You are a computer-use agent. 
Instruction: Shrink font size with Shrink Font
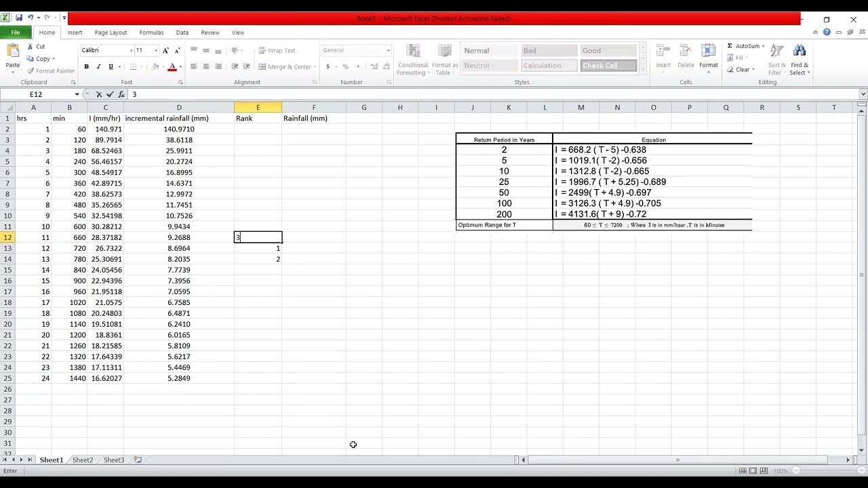[177, 50]
